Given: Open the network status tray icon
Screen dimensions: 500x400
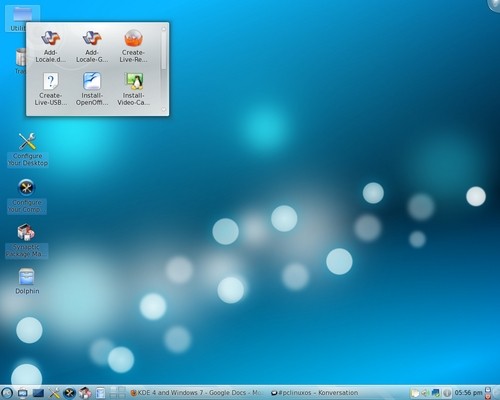Looking at the screenshot, I should coord(436,393).
